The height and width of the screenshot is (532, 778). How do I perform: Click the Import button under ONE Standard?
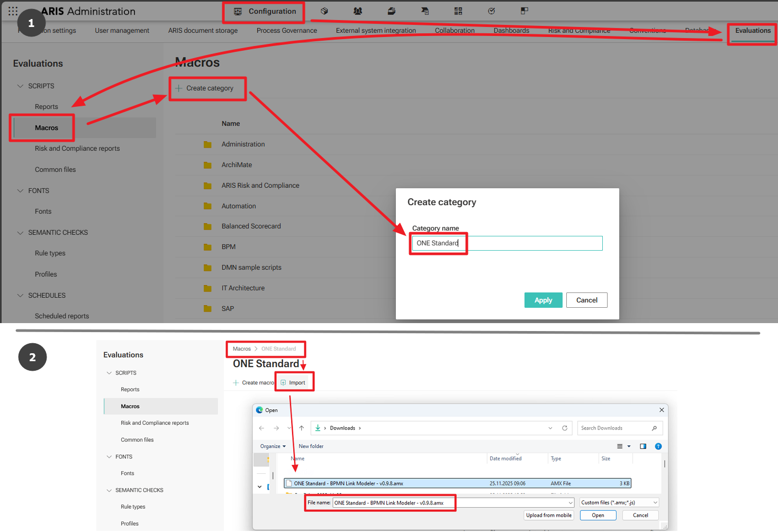tap(293, 383)
